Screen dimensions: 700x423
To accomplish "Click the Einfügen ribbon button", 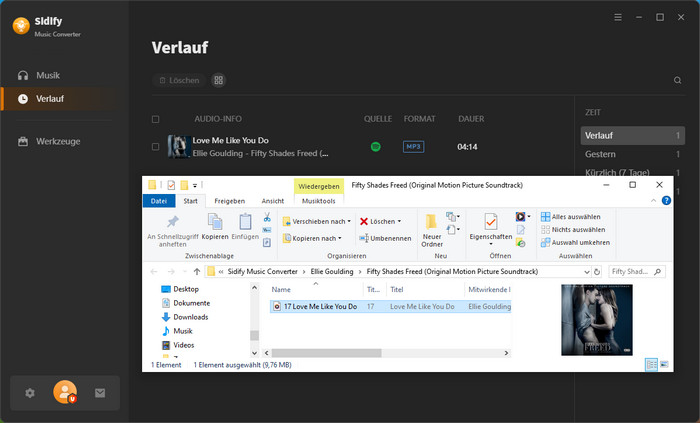I will (245, 227).
